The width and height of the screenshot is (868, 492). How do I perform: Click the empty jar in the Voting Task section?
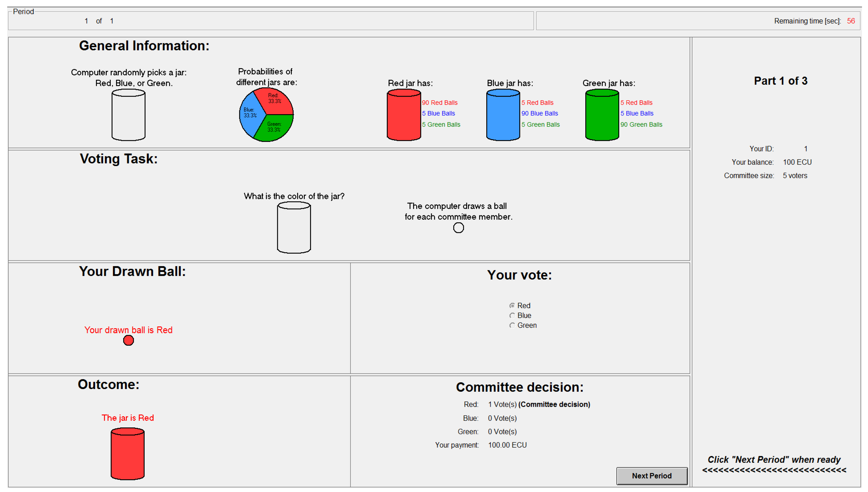pos(294,228)
